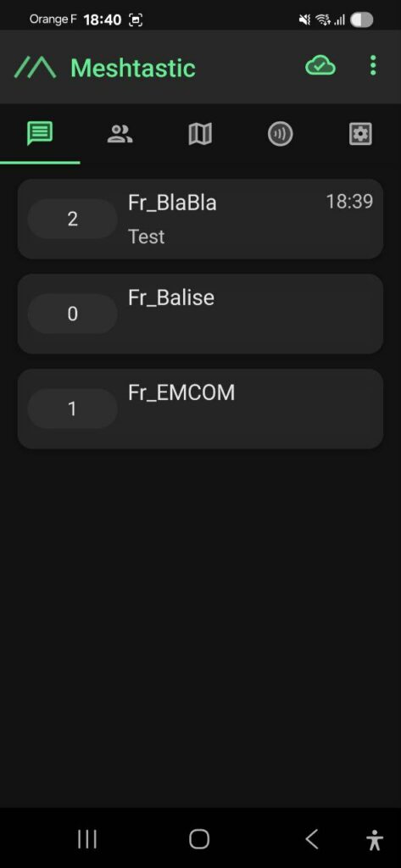
Task: Open the Channel radio tab icon
Action: (281, 134)
